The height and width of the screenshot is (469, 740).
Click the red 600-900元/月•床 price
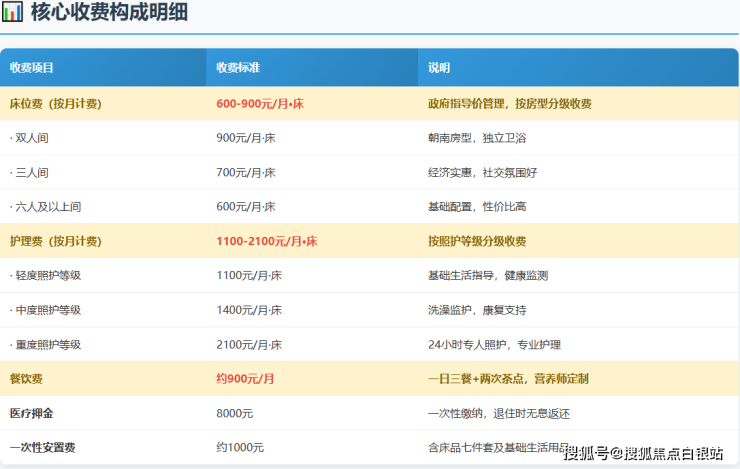[x=259, y=103]
